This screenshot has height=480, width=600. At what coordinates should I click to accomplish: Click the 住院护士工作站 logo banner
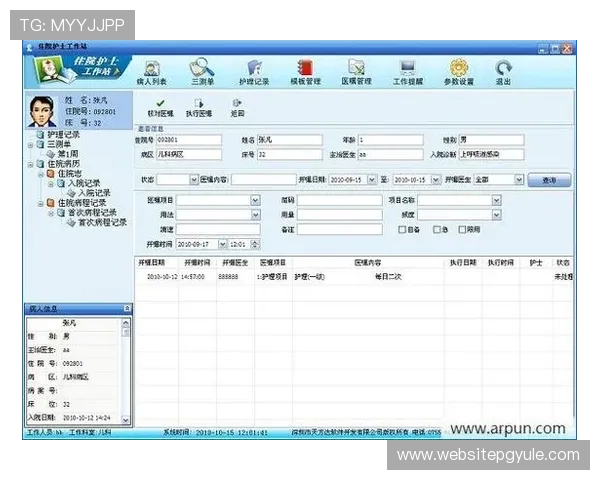pos(78,71)
